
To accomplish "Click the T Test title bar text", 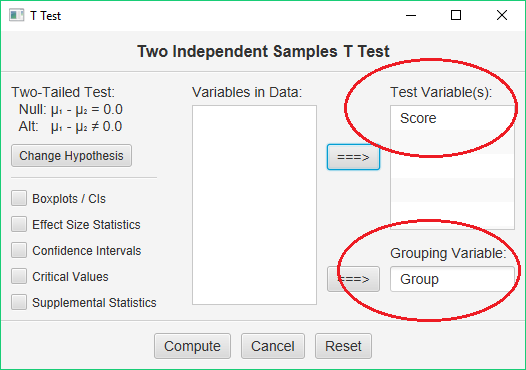I will coord(45,16).
